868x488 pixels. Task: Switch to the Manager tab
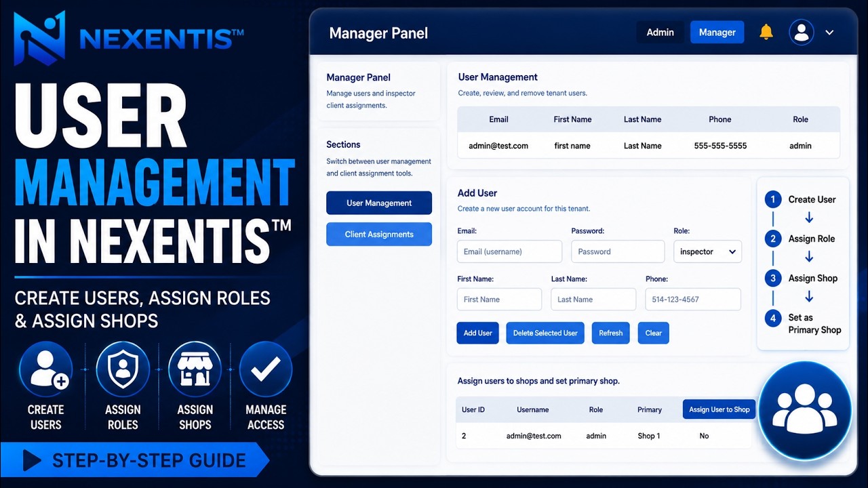click(717, 32)
